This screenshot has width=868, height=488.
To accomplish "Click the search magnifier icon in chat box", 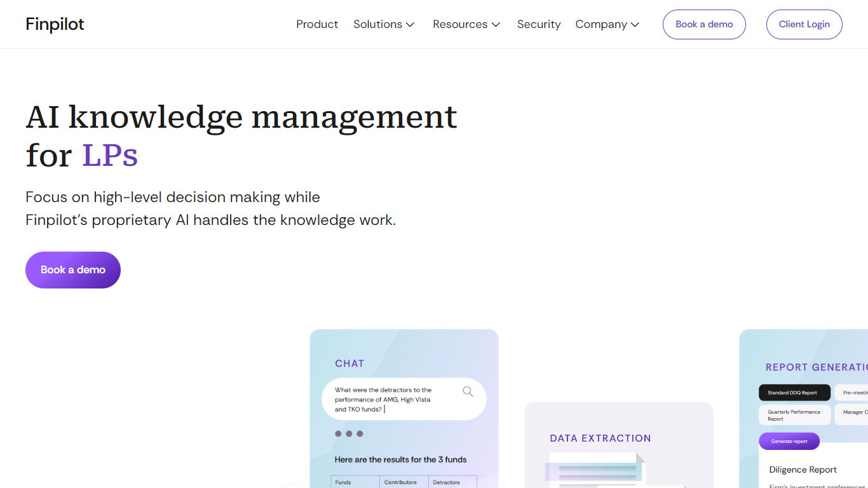I will pyautogui.click(x=468, y=391).
